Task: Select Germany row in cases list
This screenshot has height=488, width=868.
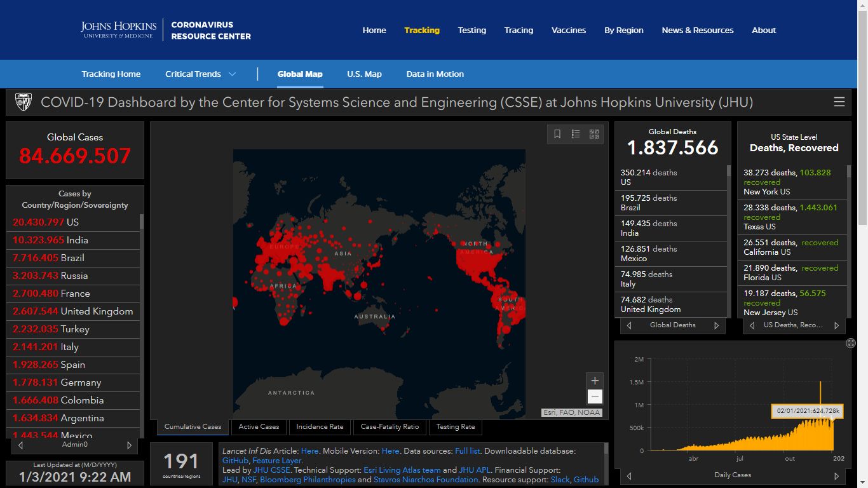Action: point(72,383)
